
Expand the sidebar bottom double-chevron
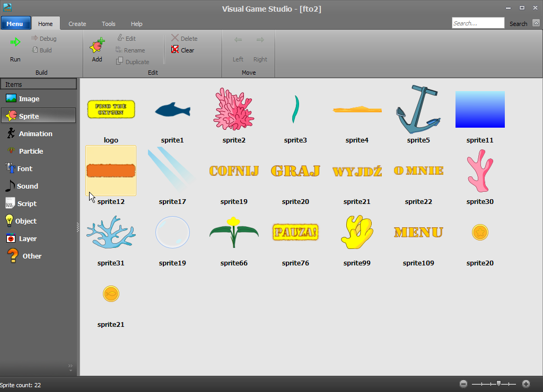coord(71,367)
